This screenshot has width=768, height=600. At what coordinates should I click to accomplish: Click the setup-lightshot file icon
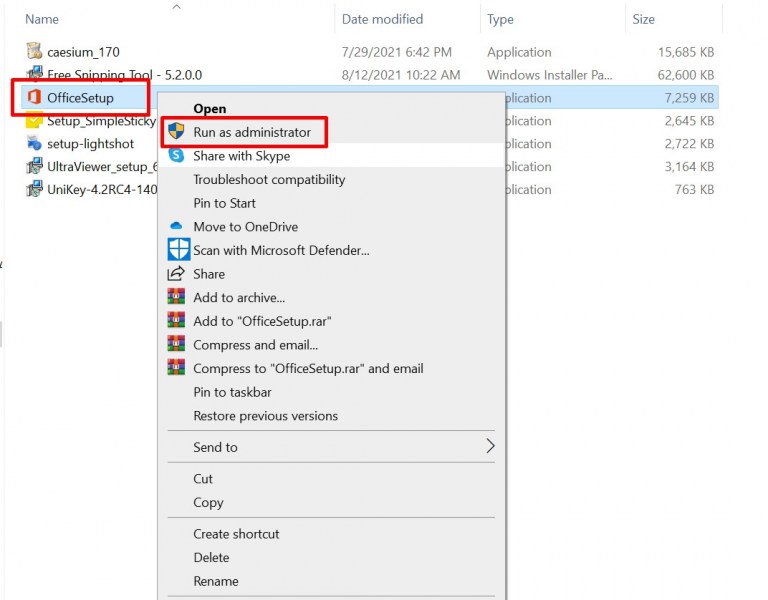coord(33,144)
